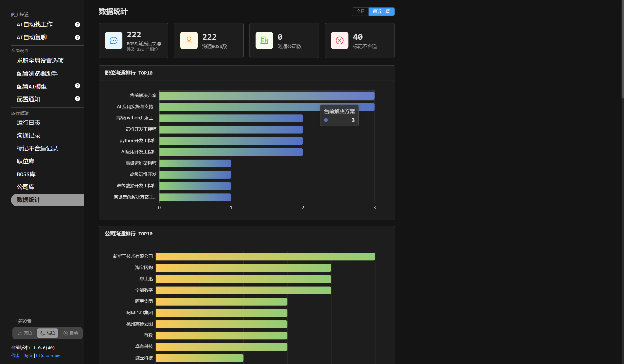Click help icon beside 配置通知
This screenshot has height=364, width=624.
pos(78,99)
